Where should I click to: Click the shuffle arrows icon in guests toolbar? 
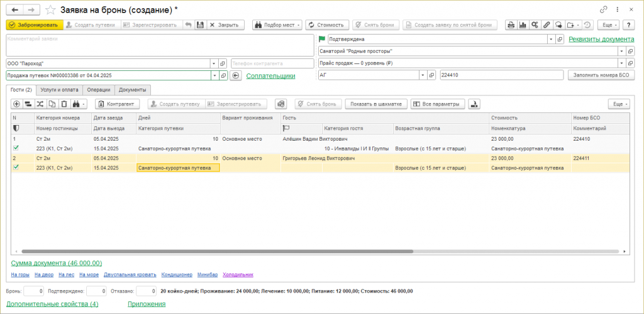click(x=40, y=104)
